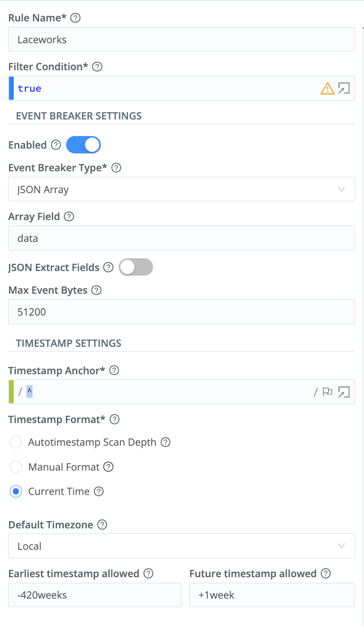Viewport: 364px width, 632px height.
Task: Open the Event Breaker Type dropdown
Action: coord(181,189)
